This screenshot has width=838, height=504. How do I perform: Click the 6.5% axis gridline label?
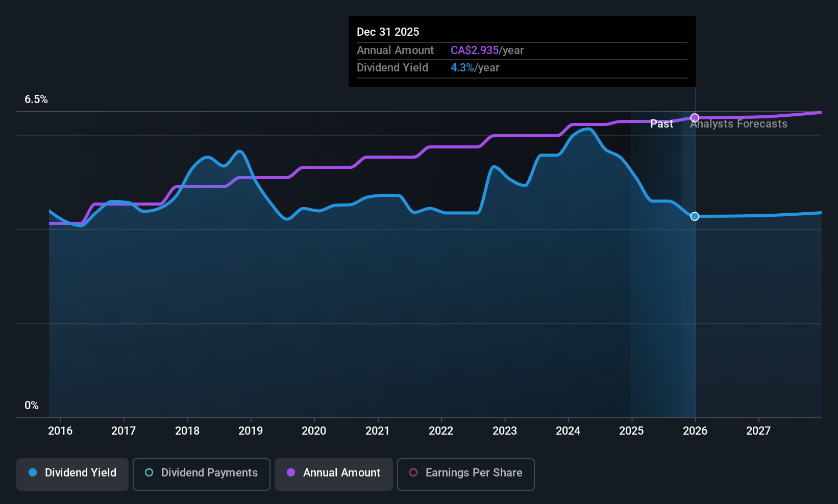36,99
